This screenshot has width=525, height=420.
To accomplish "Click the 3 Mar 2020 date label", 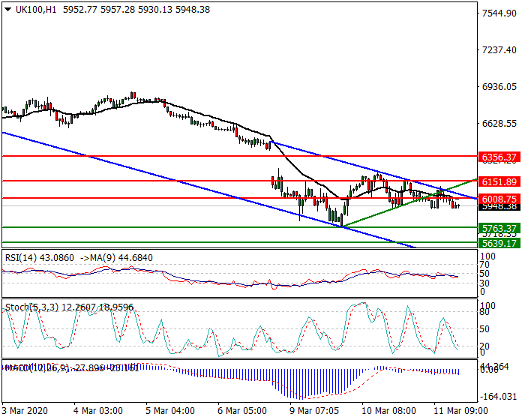I will coord(25,410).
